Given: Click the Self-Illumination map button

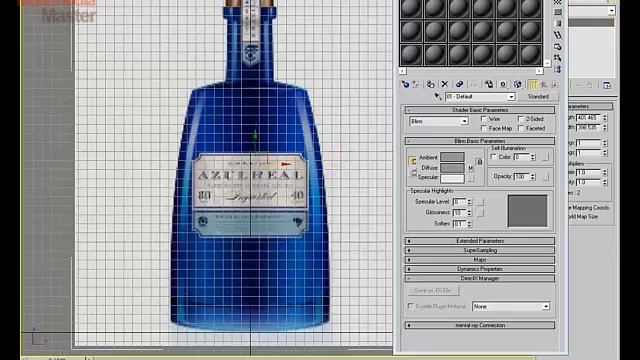Looking at the screenshot, I should click(x=546, y=157).
